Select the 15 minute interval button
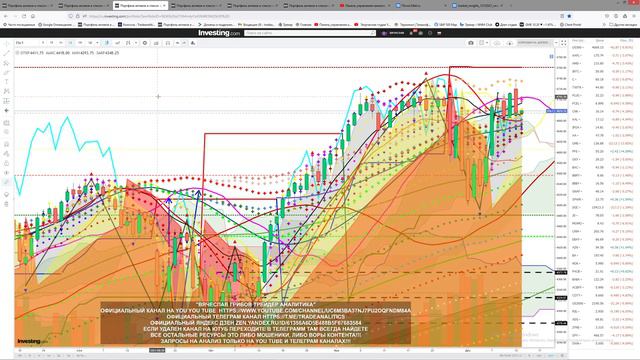This screenshot has height=360, width=640. (51, 42)
